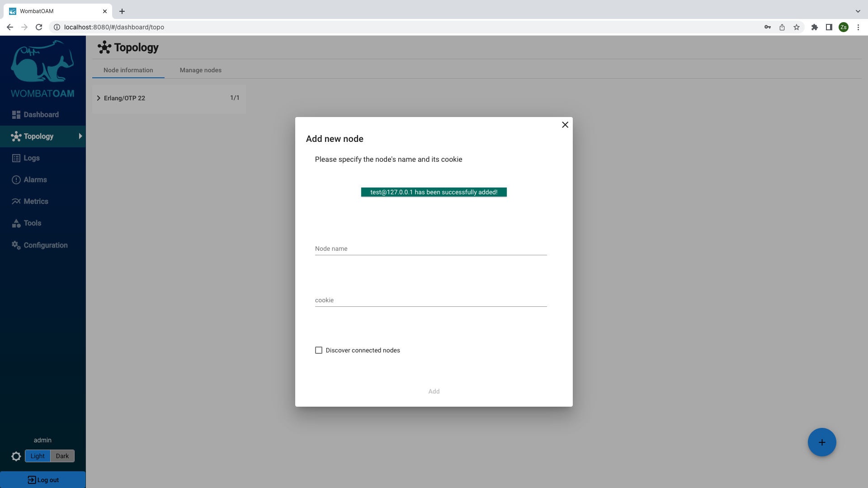Image resolution: width=868 pixels, height=488 pixels.
Task: Click the Add button in dialog
Action: pos(434,391)
